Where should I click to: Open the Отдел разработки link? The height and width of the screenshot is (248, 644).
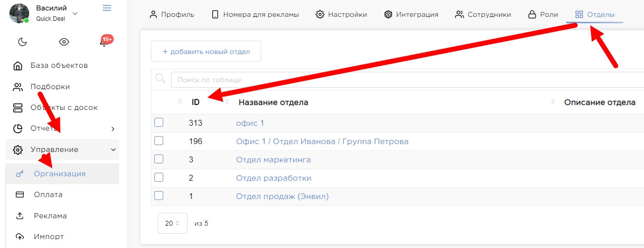point(274,178)
